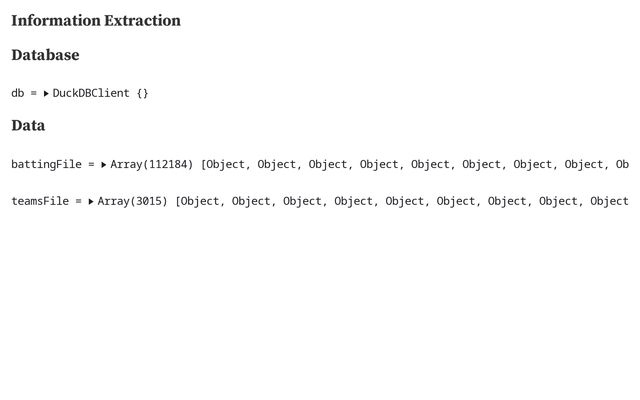Select the teamsFile variable name
The width and height of the screenshot is (640, 400).
coord(40,201)
